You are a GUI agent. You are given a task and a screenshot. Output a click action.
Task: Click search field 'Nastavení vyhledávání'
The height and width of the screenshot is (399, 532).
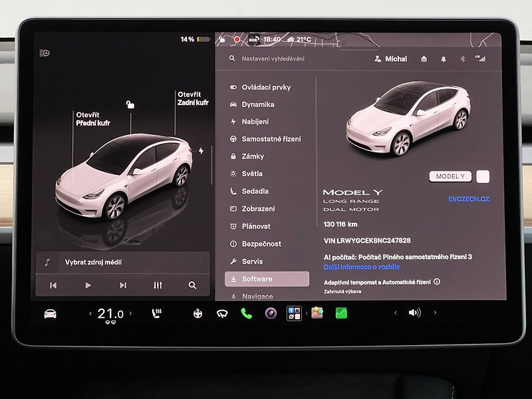(x=273, y=59)
